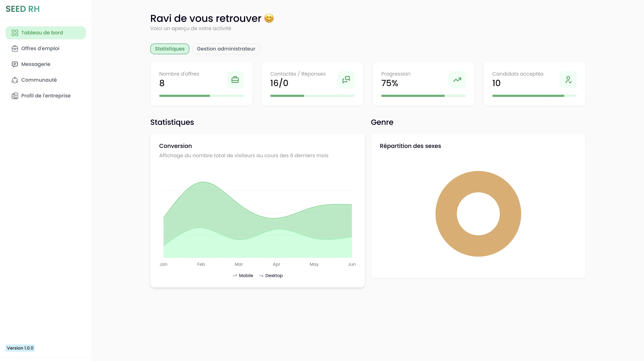Click the briefcase icon beside Offres d'emploi

click(x=15, y=49)
